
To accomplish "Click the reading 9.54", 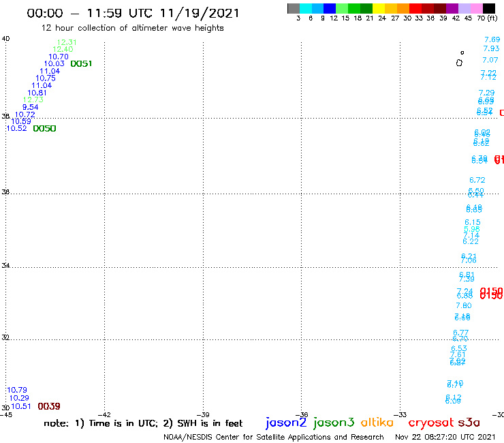I will (x=30, y=107).
